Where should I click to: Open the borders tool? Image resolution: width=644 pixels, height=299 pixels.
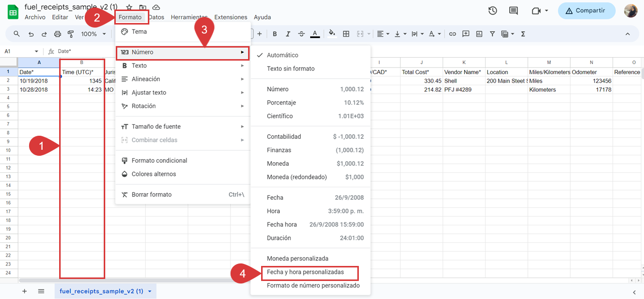[346, 34]
